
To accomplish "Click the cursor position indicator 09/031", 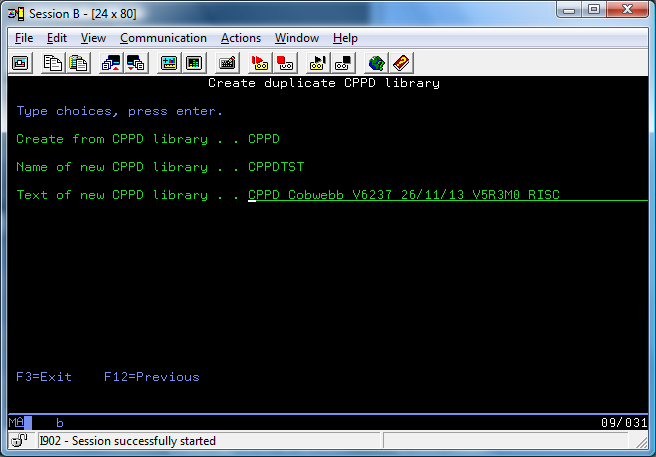I will tap(624, 423).
